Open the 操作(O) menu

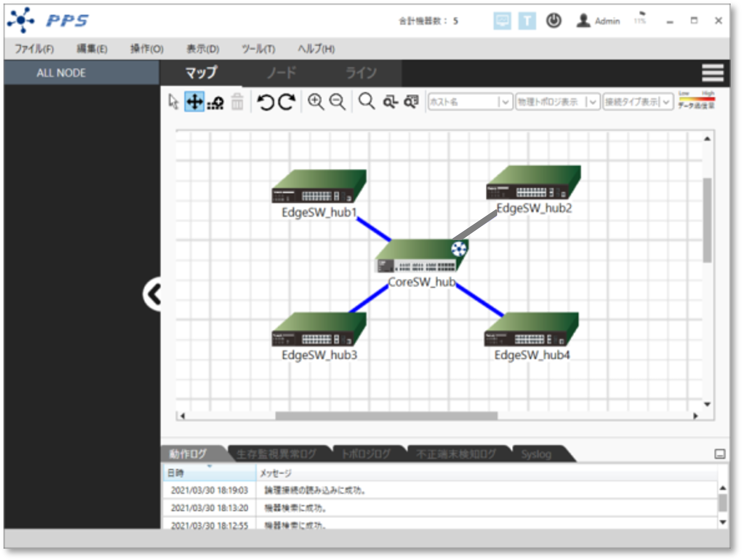[147, 49]
